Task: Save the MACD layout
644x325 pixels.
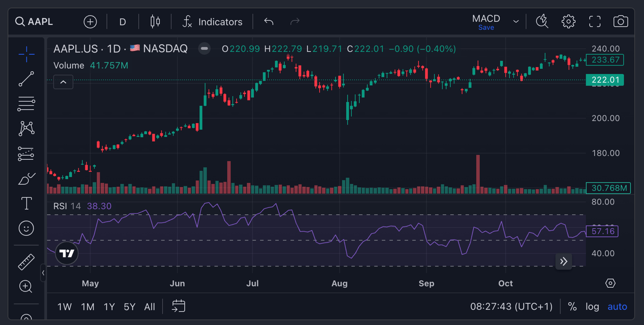Action: tap(486, 27)
